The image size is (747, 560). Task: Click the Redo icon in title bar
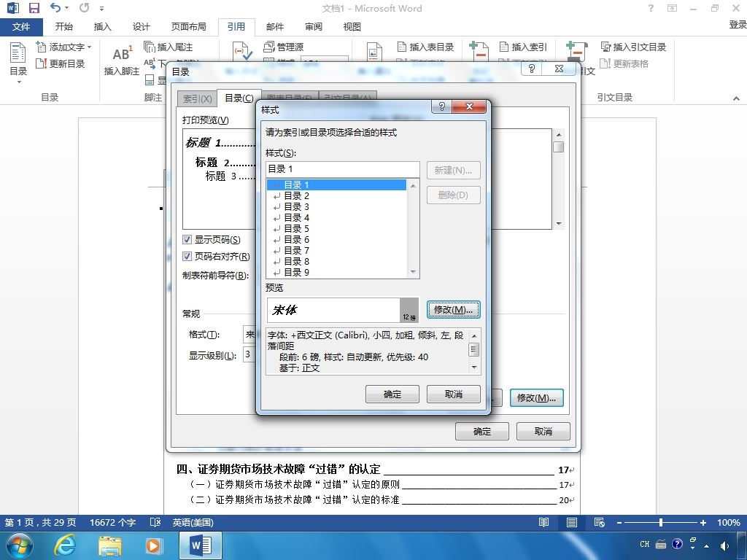point(85,7)
